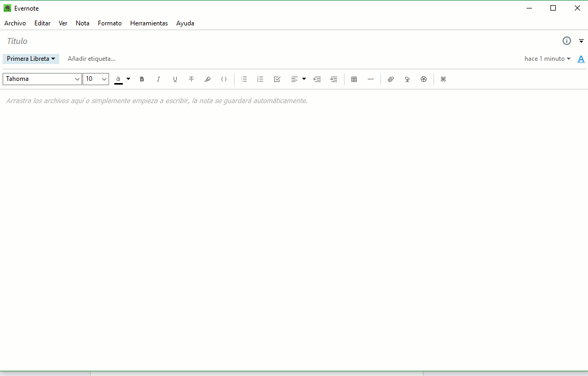
Task: Click the font color swatch
Action: coord(119,79)
